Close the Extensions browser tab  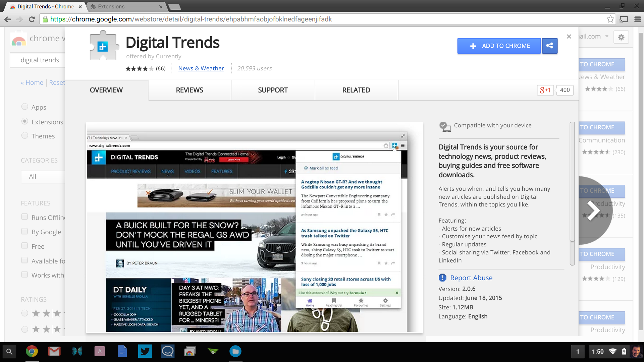coord(161,7)
